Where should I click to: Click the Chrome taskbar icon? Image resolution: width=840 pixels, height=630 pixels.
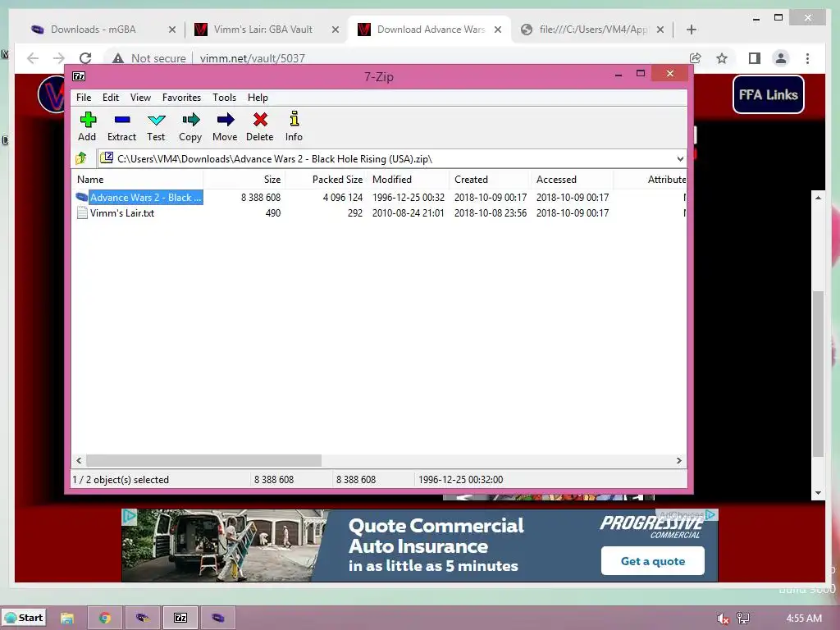pos(105,618)
